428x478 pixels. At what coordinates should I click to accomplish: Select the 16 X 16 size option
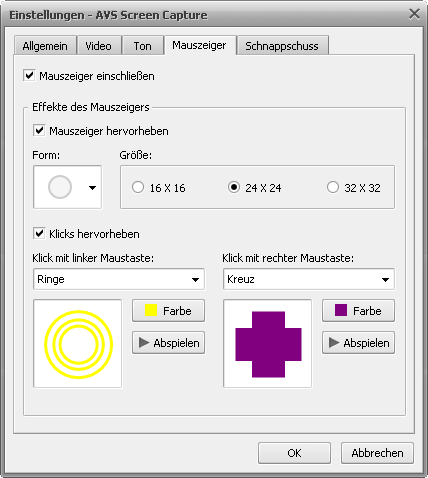pos(138,187)
